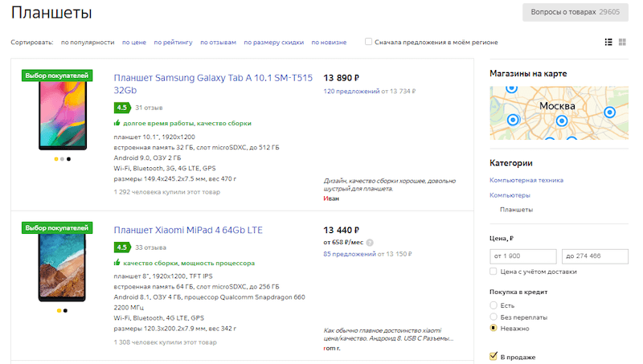Click the thumbs-up icon on Xiaomi review highlights

117,263
